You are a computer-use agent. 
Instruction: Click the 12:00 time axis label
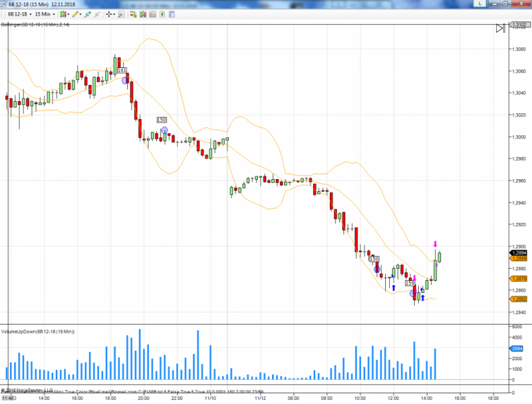click(393, 398)
